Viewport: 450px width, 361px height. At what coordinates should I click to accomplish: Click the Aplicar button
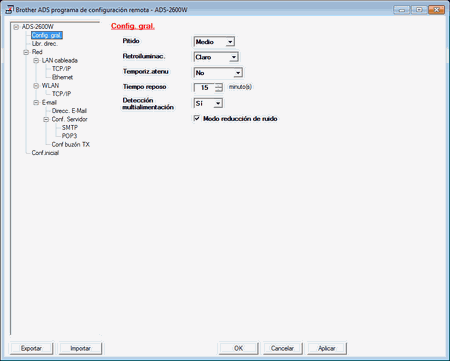tap(327, 348)
